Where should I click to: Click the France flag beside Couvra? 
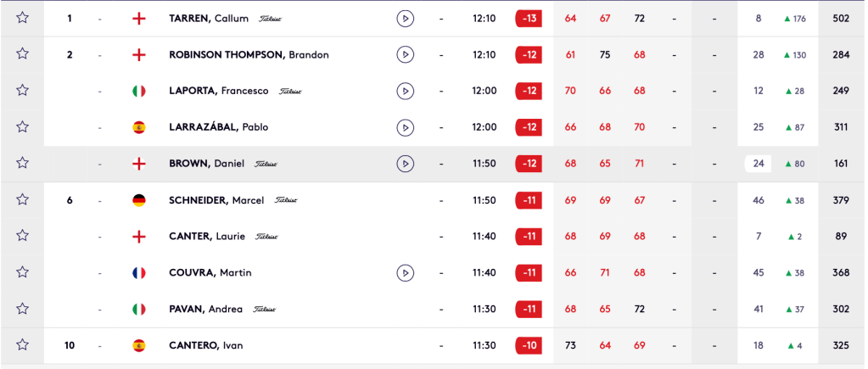click(139, 273)
